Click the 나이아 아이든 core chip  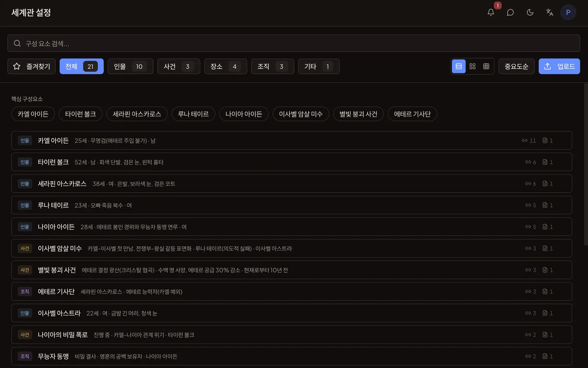[244, 114]
